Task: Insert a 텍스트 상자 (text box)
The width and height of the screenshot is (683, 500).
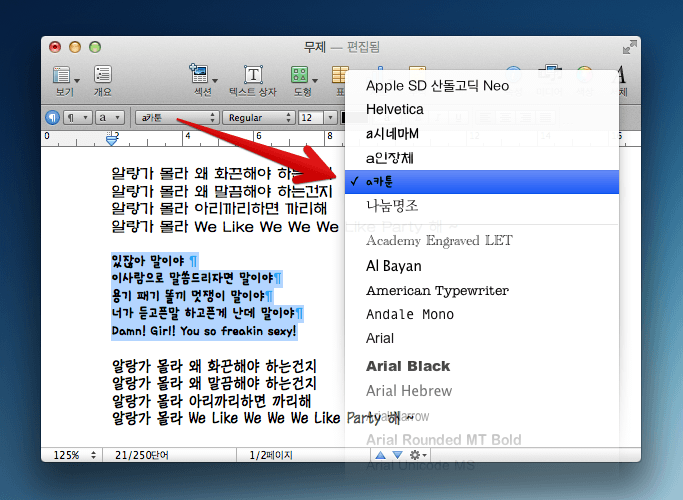Action: pos(253,74)
